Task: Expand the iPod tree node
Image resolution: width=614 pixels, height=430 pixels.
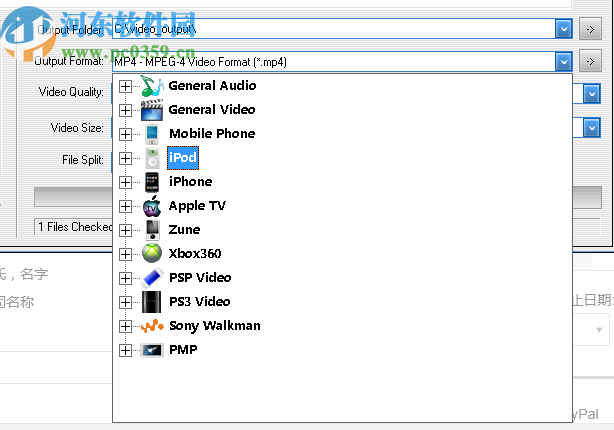Action: pos(125,159)
